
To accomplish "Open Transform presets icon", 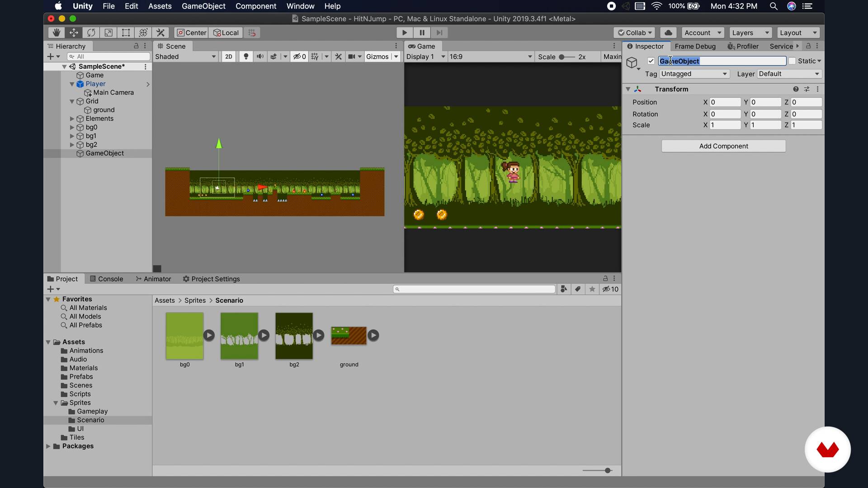I will (807, 89).
